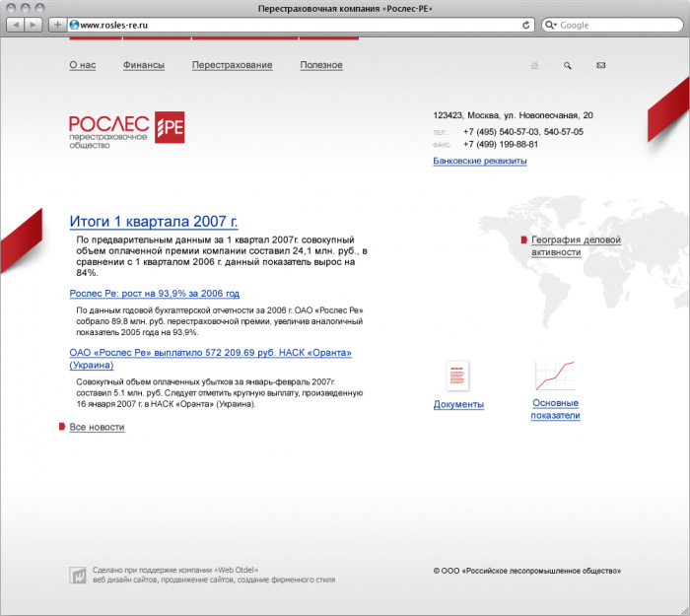690x616 pixels.
Task: Click the copyright Российское лесопромышленное общество text
Action: click(x=527, y=571)
